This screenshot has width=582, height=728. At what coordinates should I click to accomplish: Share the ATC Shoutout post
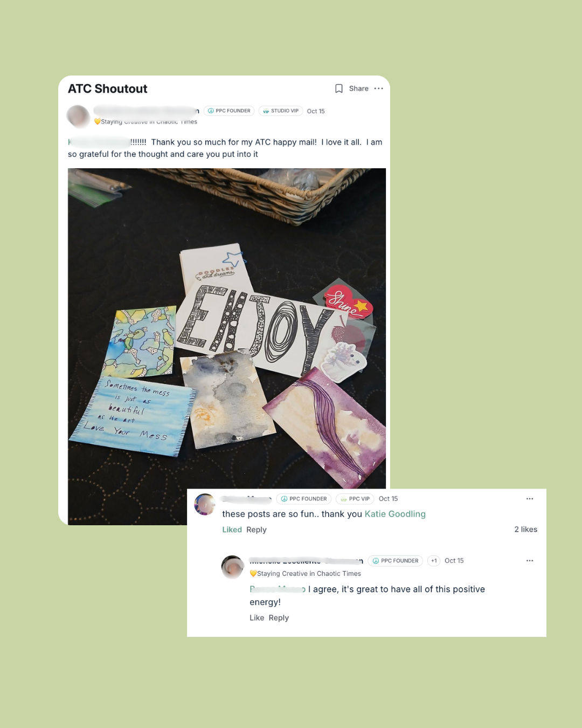pos(359,88)
